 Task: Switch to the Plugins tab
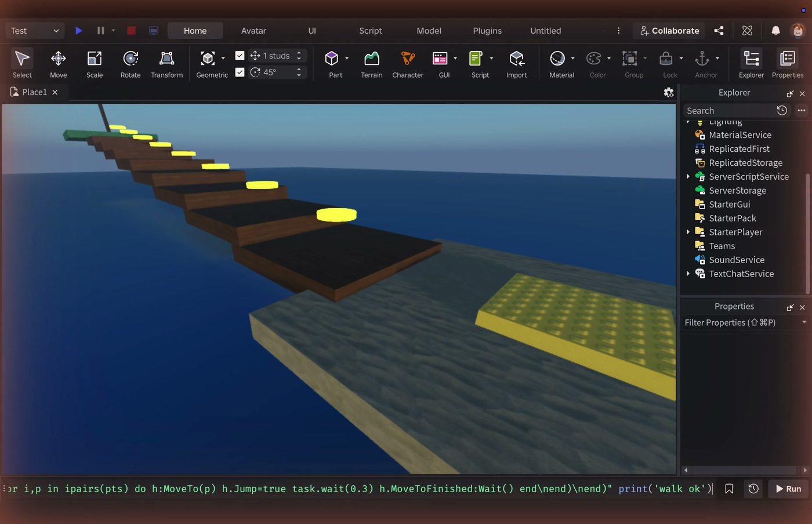pyautogui.click(x=487, y=31)
